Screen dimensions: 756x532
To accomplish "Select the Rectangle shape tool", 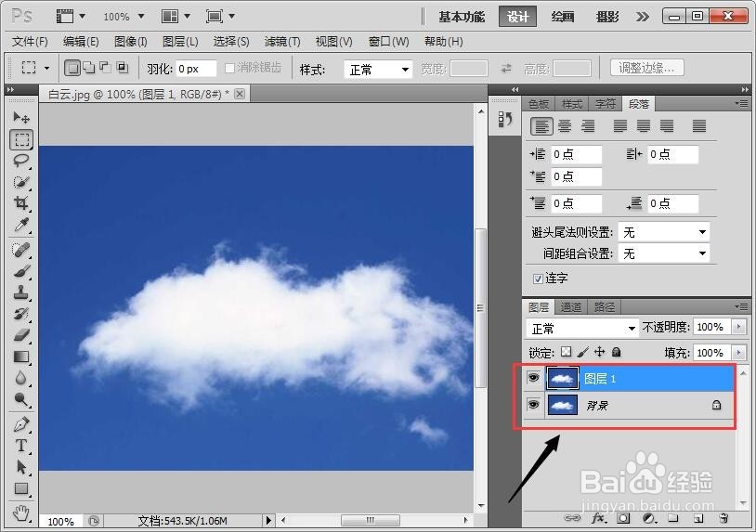I will (x=21, y=488).
